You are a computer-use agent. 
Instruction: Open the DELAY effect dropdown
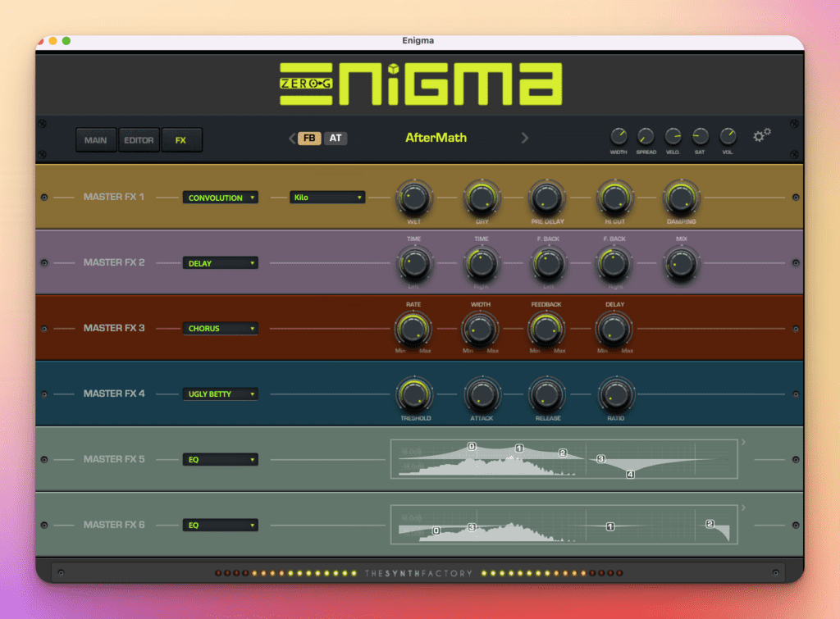click(x=220, y=263)
